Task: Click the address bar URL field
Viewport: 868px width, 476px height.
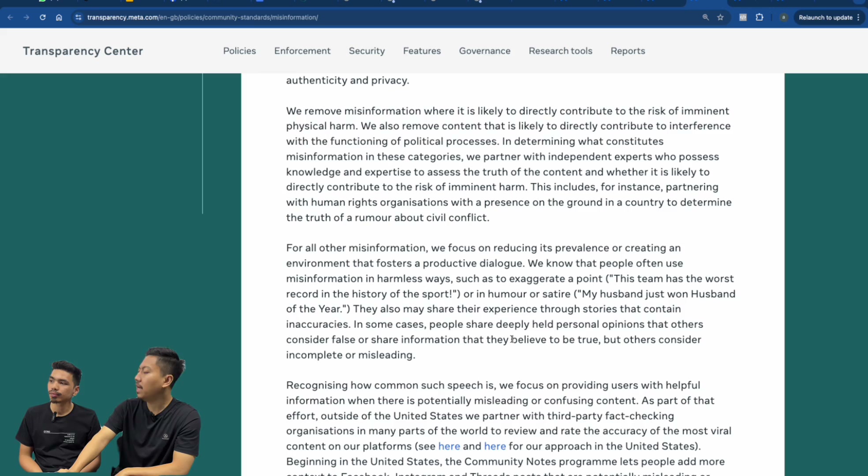Action: pyautogui.click(x=388, y=17)
